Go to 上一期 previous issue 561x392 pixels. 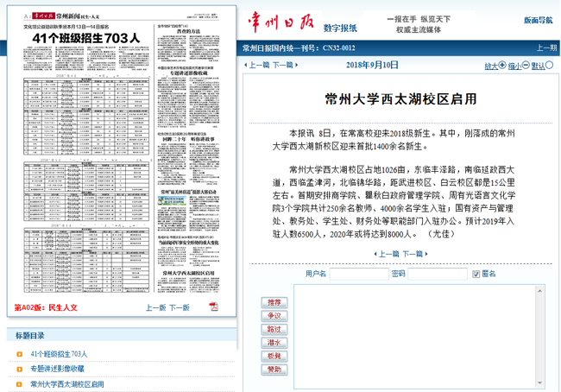point(546,47)
